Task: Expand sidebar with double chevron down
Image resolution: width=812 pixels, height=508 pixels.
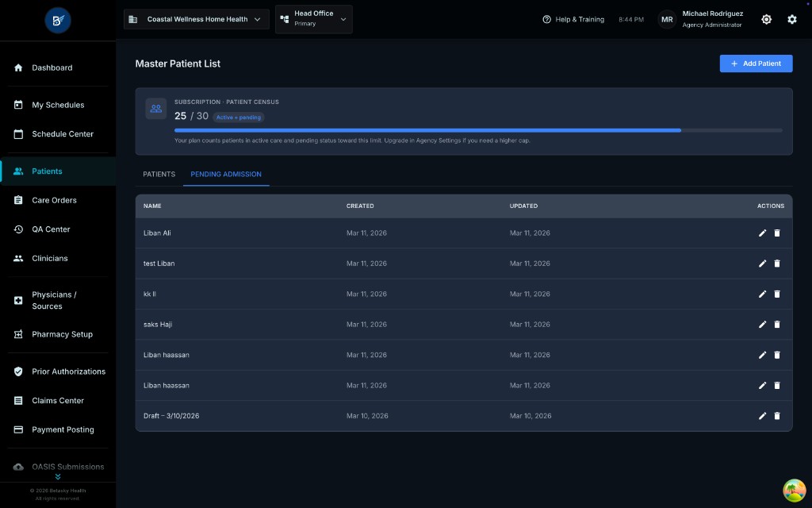Action: [57, 476]
